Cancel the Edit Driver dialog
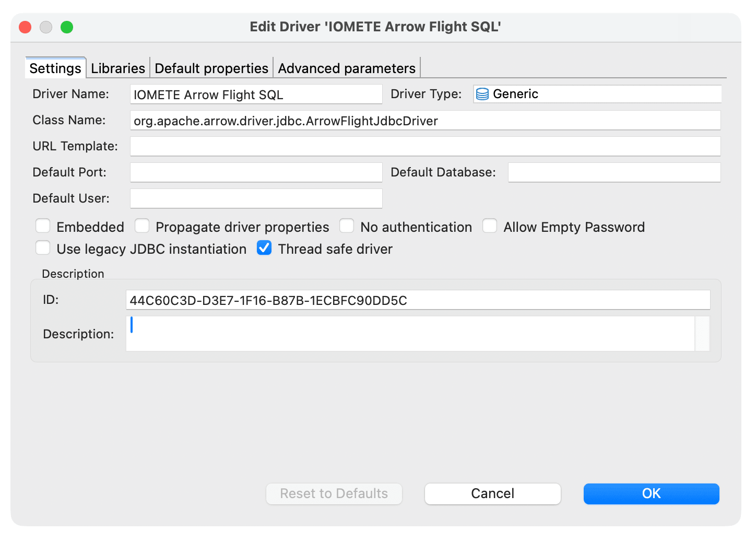Viewport: 756px width, 543px height. tap(493, 494)
